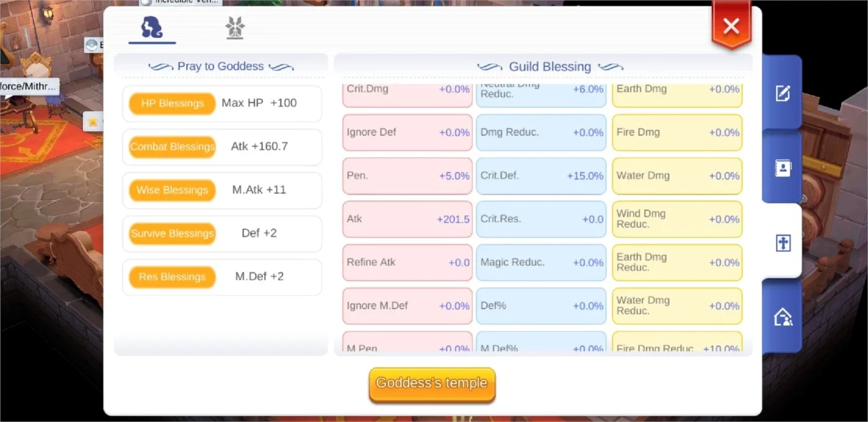
Task: Select the prayer cross side tab
Action: click(782, 243)
